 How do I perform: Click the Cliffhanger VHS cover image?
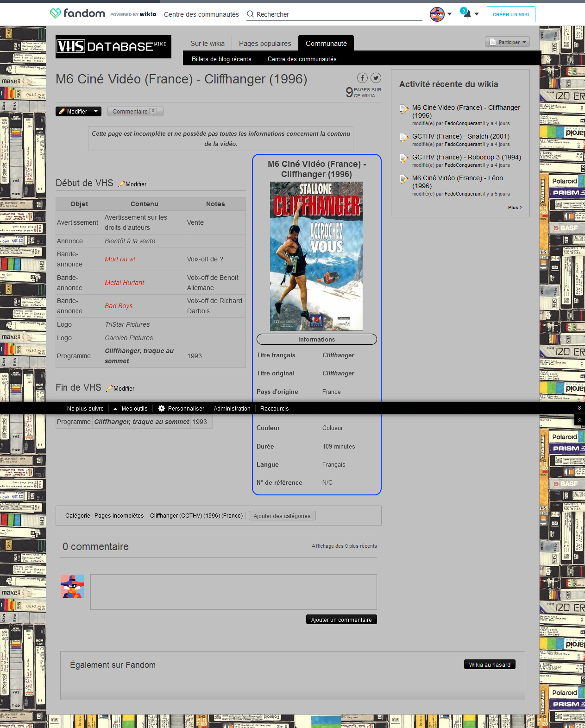[x=316, y=256]
